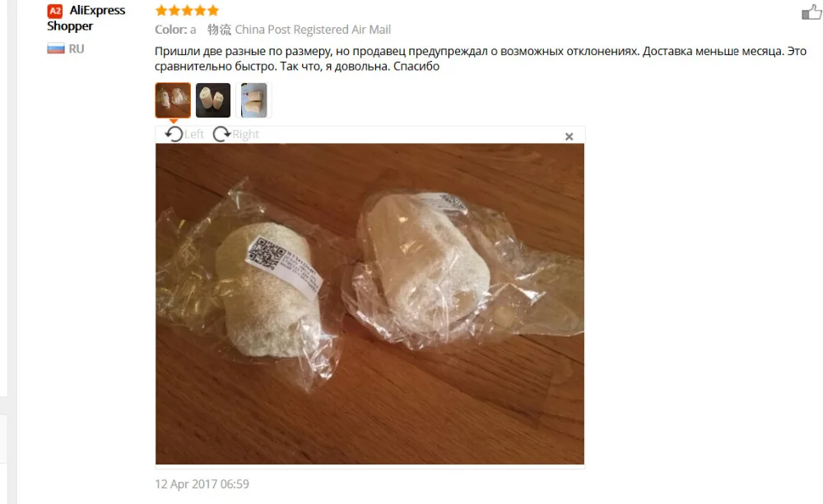Click the review date 12 Apr 2017

click(x=202, y=483)
